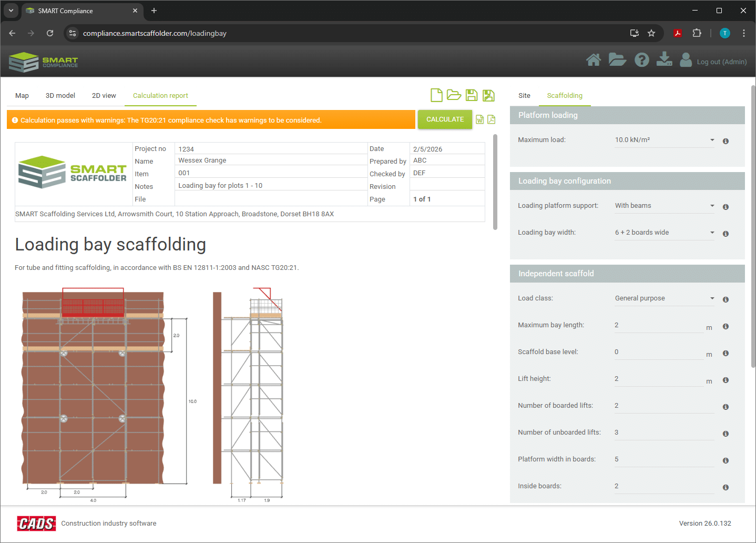This screenshot has width=756, height=543.
Task: Click the green save floppy disk icon
Action: (472, 95)
